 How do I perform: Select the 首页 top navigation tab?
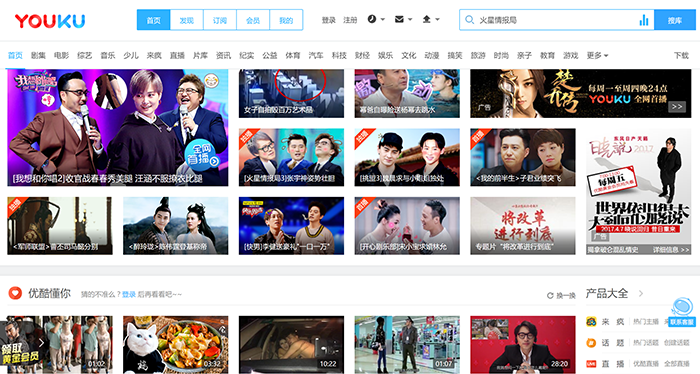pyautogui.click(x=154, y=20)
